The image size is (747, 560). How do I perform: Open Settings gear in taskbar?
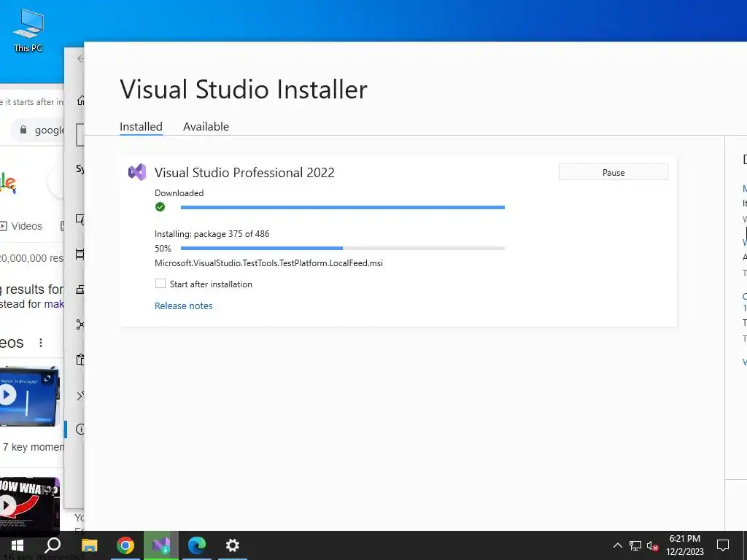(x=233, y=545)
